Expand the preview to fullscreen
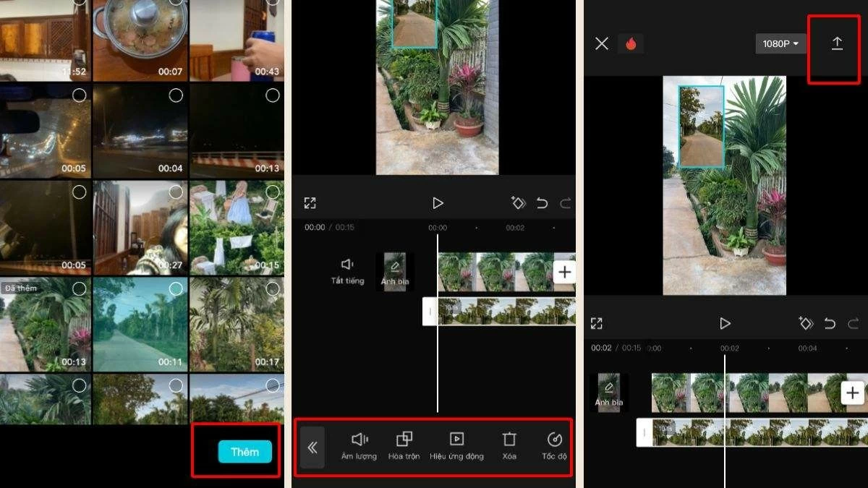 (310, 203)
